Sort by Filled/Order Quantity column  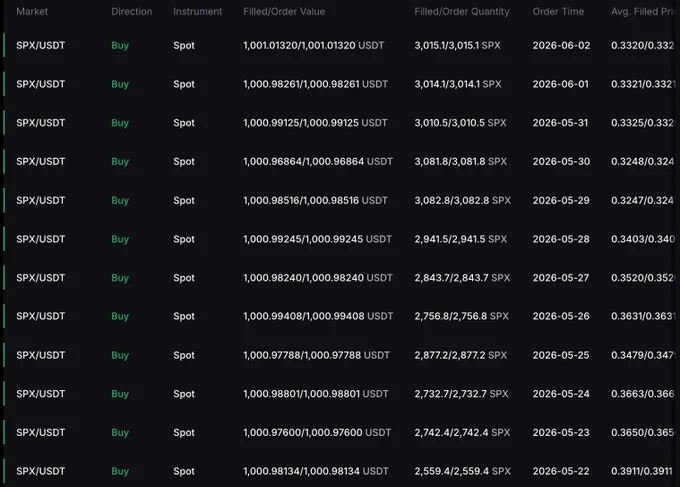(x=461, y=12)
